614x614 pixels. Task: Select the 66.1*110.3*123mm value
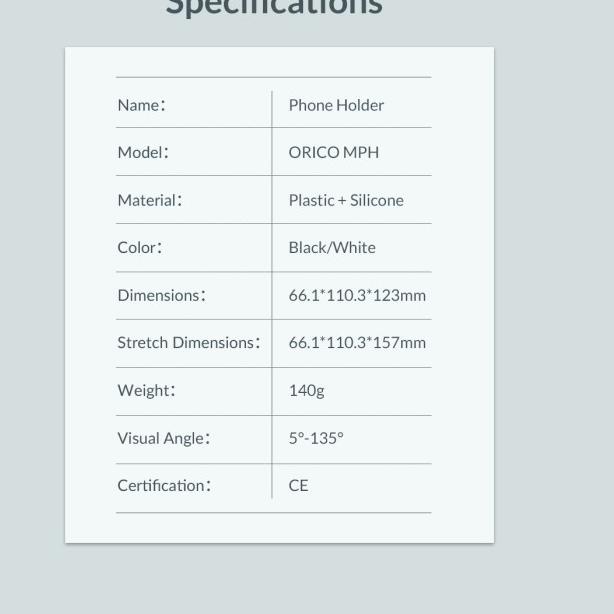click(357, 295)
